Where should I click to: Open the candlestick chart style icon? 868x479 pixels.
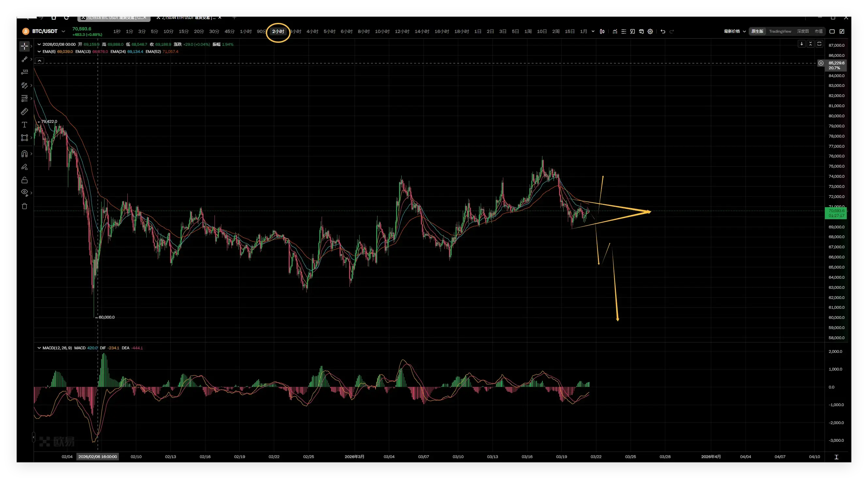[602, 31]
